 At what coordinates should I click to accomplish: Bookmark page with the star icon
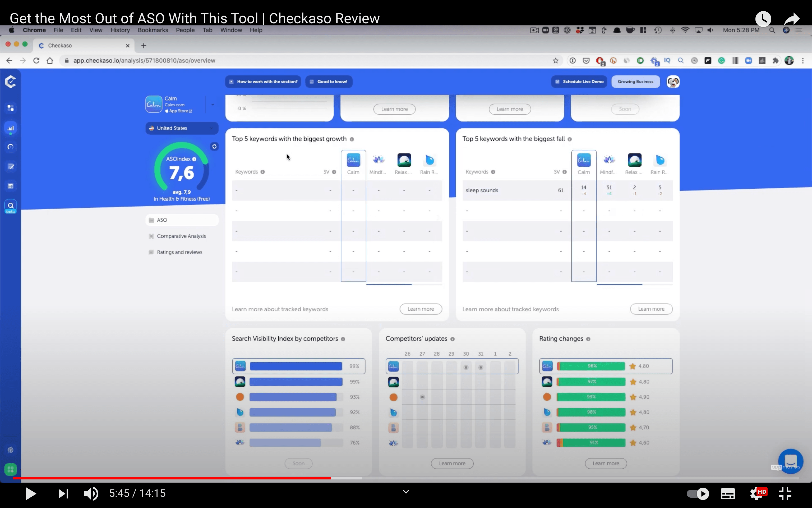[x=556, y=61]
